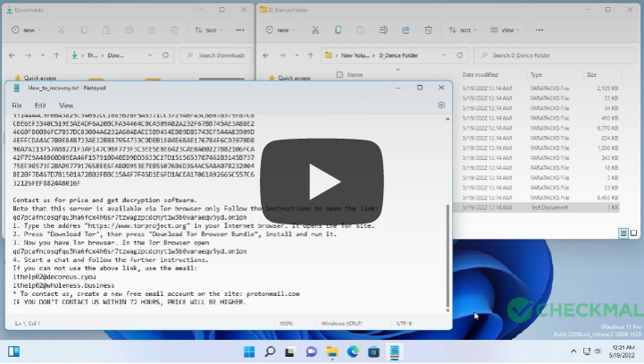The image size is (644, 364).
Task: Click the Share icon in D_Dance Folder toolbar
Action: point(406,30)
